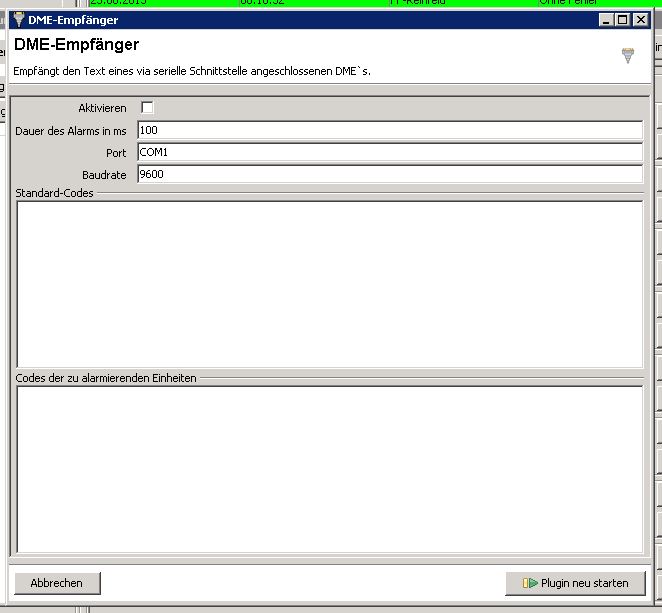The image size is (662, 613).
Task: Click the DME receiver icon in the header
Action: (x=627, y=56)
